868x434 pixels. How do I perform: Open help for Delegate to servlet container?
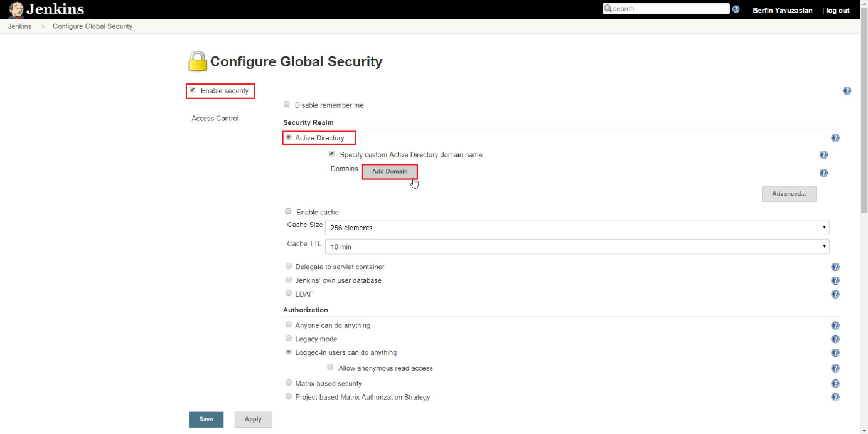pos(835,267)
